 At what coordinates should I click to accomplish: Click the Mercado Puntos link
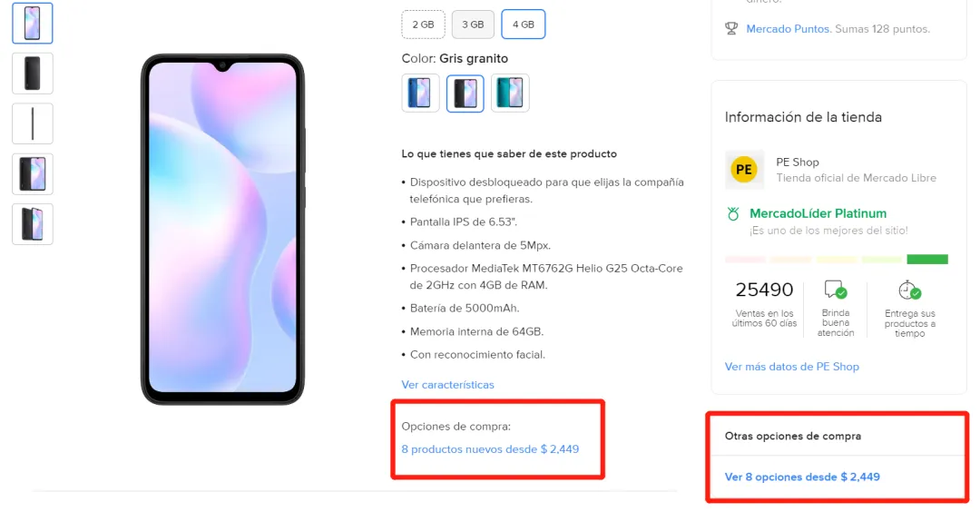click(788, 29)
